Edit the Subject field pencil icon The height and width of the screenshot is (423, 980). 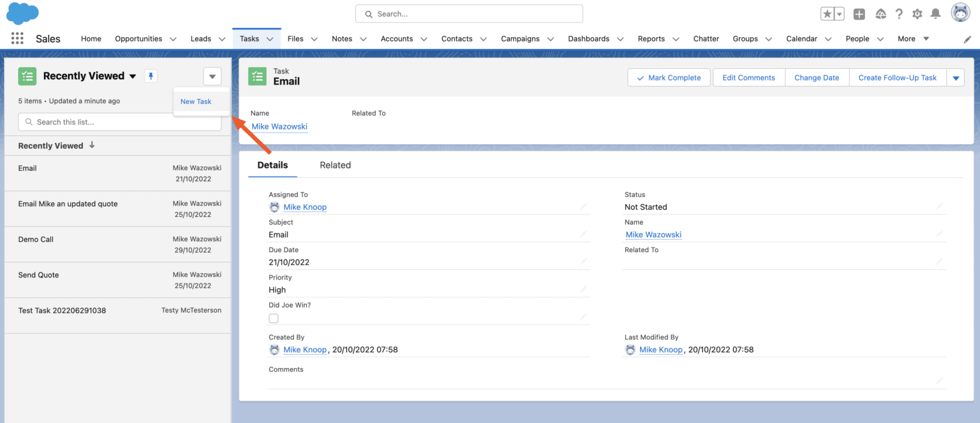tap(583, 234)
